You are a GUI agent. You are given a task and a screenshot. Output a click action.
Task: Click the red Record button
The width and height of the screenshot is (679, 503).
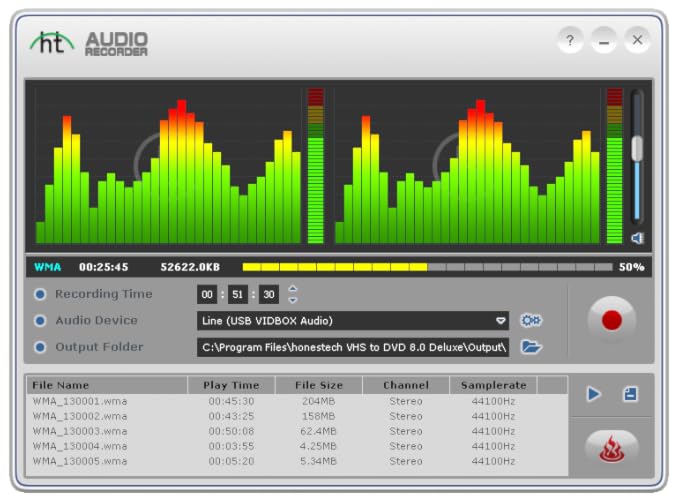[611, 320]
